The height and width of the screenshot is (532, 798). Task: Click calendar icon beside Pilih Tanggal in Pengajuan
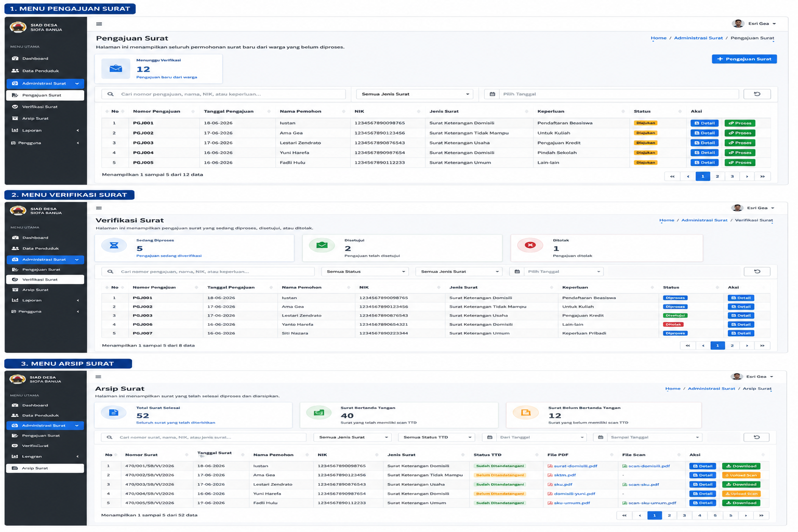[x=493, y=94]
